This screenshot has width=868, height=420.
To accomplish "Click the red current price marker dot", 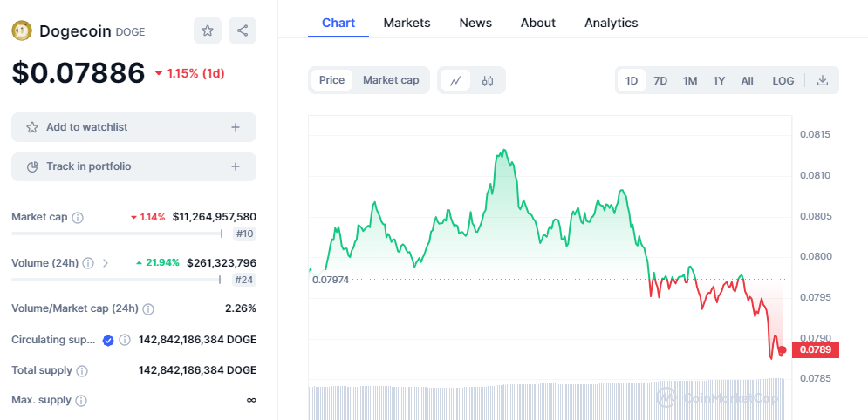I will (783, 349).
